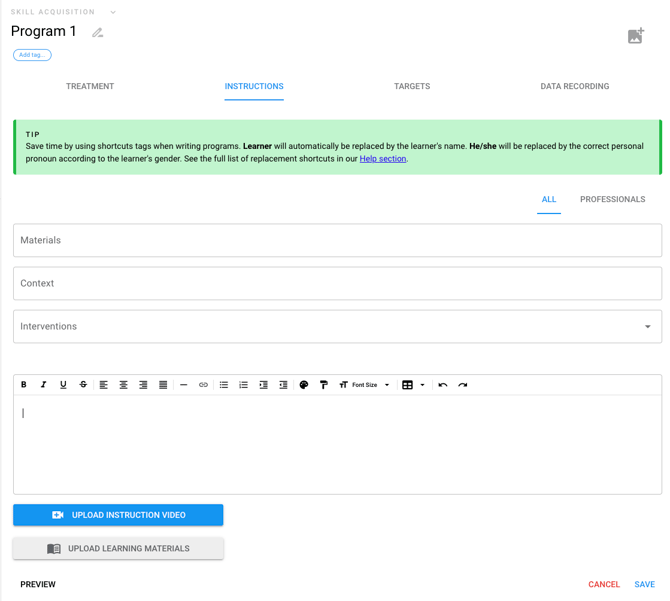Click the add image icon
Screen dimensions: 670x601
pos(635,36)
